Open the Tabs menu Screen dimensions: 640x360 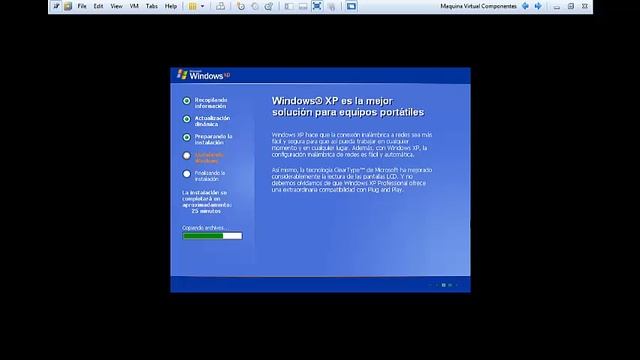tap(152, 6)
